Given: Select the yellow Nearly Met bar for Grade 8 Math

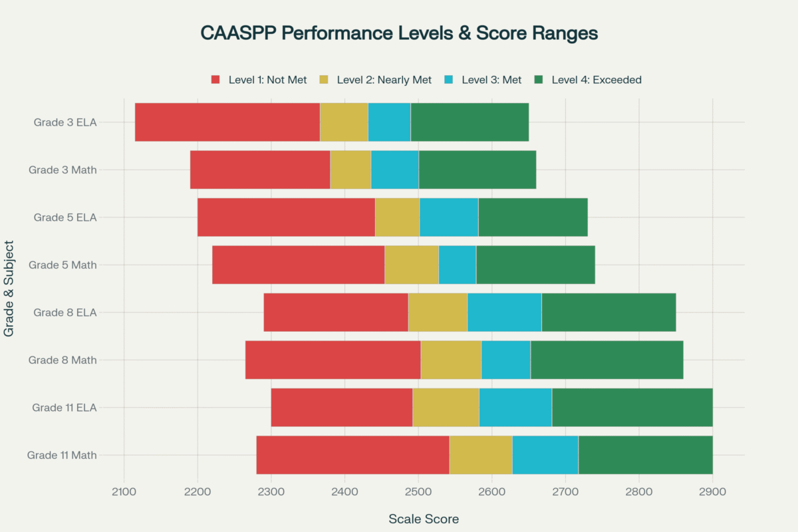Looking at the screenshot, I should pos(451,360).
